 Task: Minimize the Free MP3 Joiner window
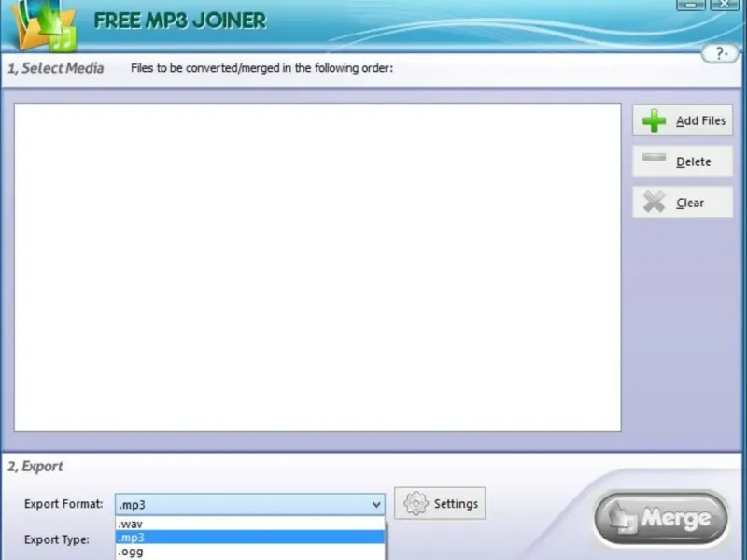coord(691,5)
